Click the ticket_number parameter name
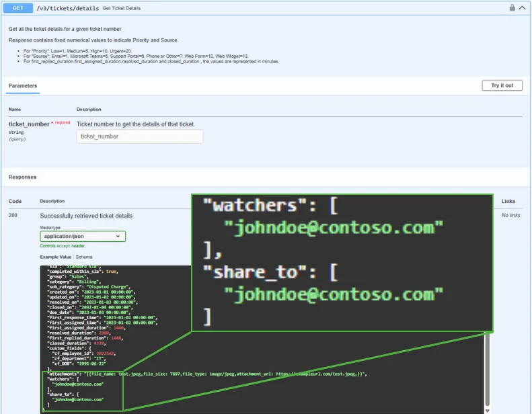The height and width of the screenshot is (414, 532). coord(29,124)
